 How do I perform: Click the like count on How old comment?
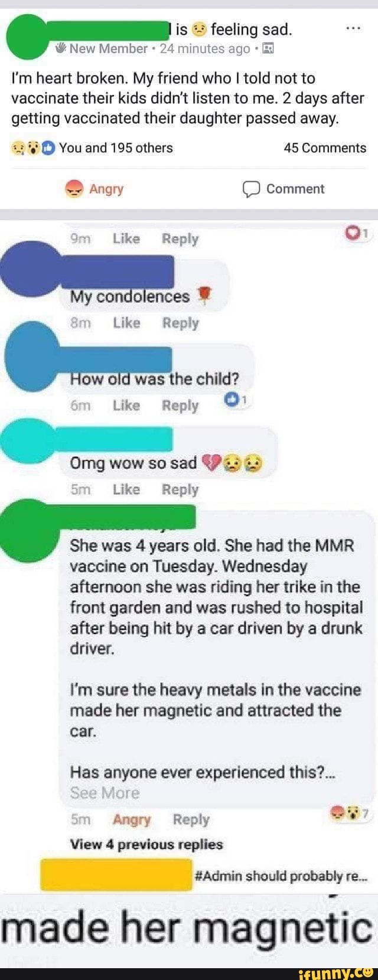coord(237,400)
